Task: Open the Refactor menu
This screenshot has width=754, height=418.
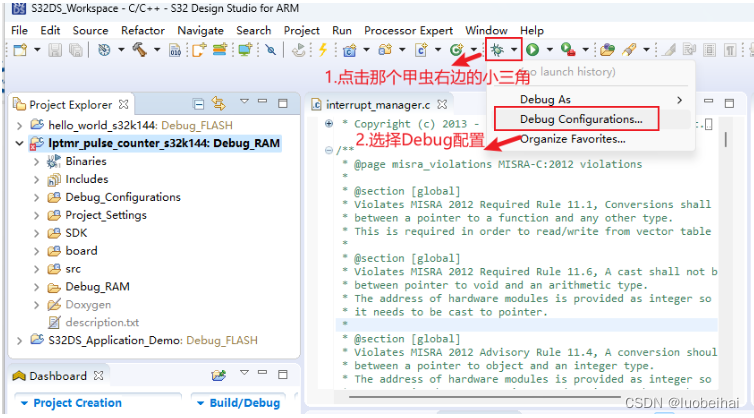Action: click(x=143, y=30)
